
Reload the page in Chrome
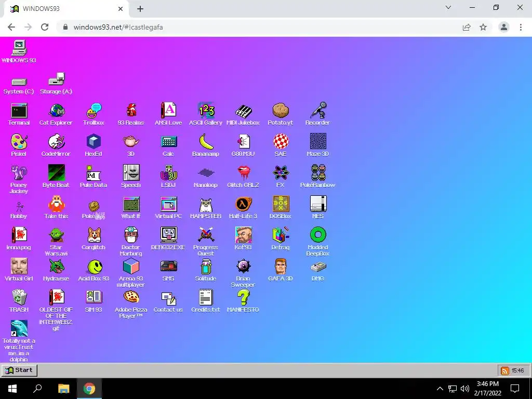click(x=45, y=27)
